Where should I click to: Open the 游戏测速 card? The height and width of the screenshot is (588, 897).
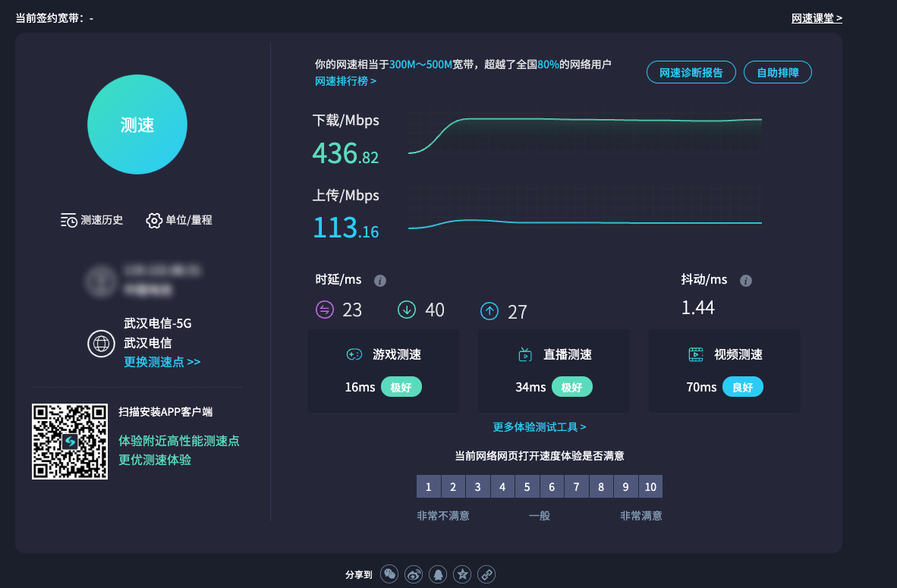pyautogui.click(x=383, y=371)
